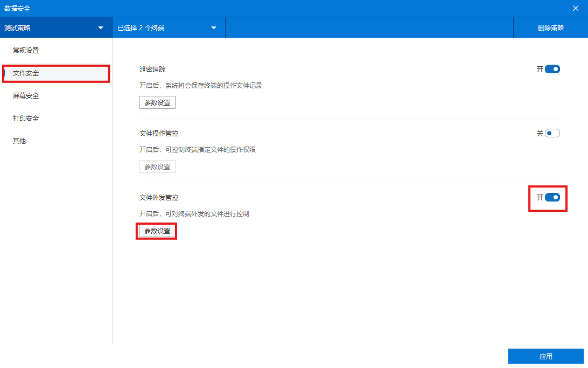Select 文件安全 in the sidebar
Image resolution: width=588 pixels, height=368 pixels.
[x=26, y=73]
